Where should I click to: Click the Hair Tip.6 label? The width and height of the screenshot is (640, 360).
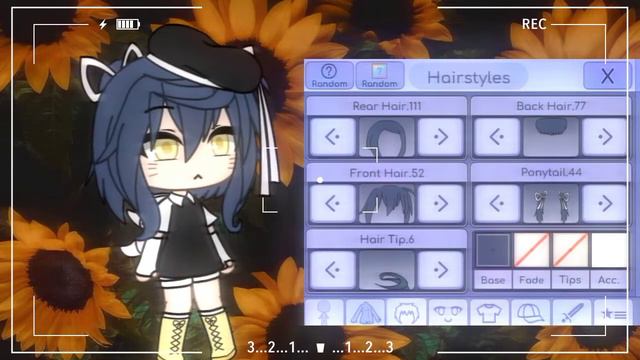pyautogui.click(x=387, y=240)
